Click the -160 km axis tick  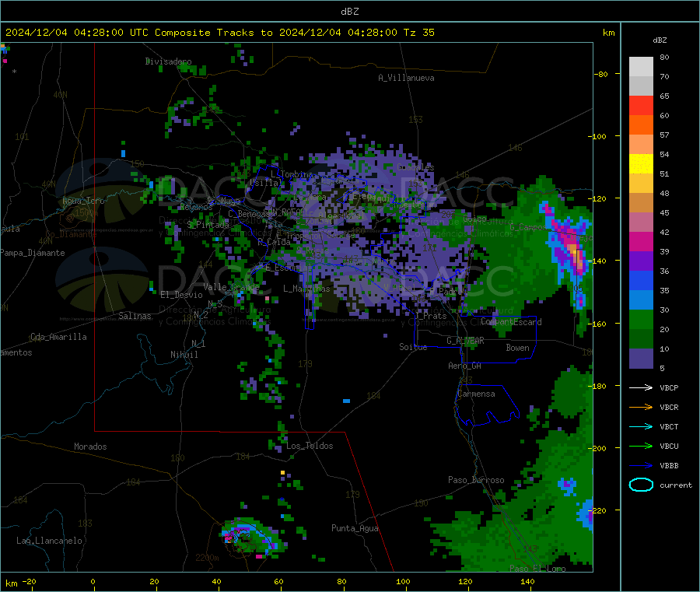click(x=600, y=324)
